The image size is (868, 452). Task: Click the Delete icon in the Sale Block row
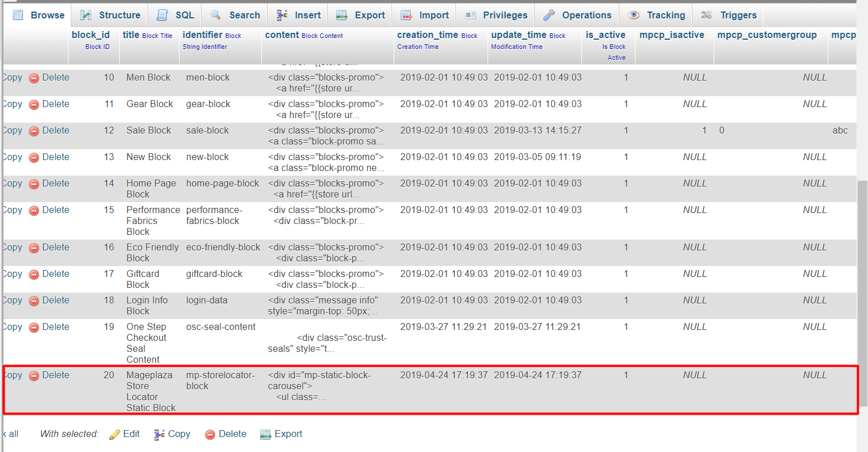pos(34,131)
